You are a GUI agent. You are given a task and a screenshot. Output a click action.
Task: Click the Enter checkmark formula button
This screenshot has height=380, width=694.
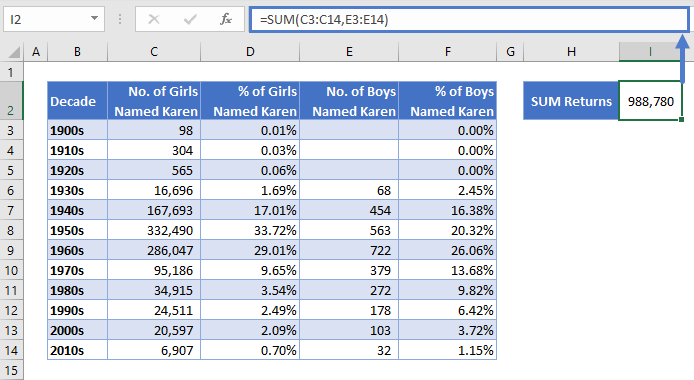pyautogui.click(x=190, y=19)
